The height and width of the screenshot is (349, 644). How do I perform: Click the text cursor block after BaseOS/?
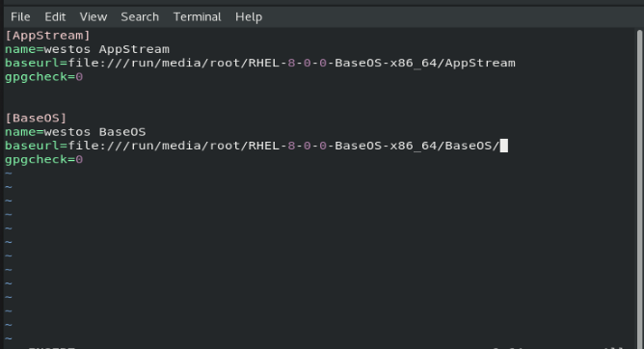click(504, 146)
